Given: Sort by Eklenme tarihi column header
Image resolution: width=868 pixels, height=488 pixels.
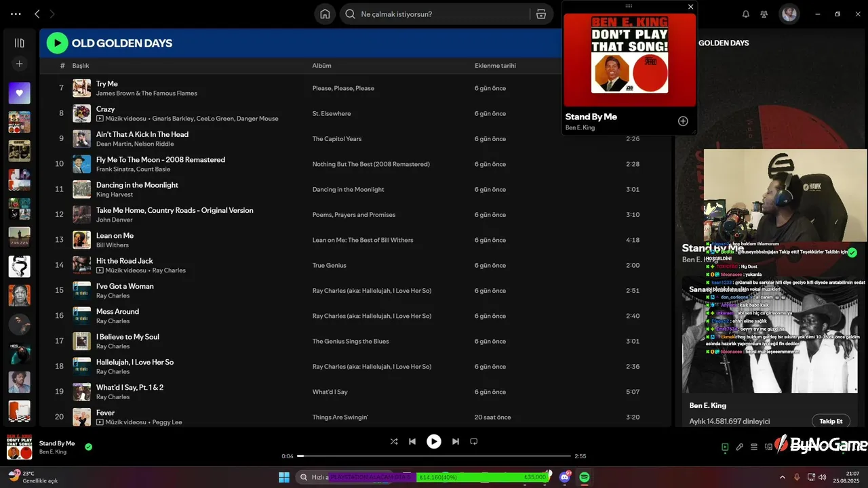Looking at the screenshot, I should pos(495,66).
